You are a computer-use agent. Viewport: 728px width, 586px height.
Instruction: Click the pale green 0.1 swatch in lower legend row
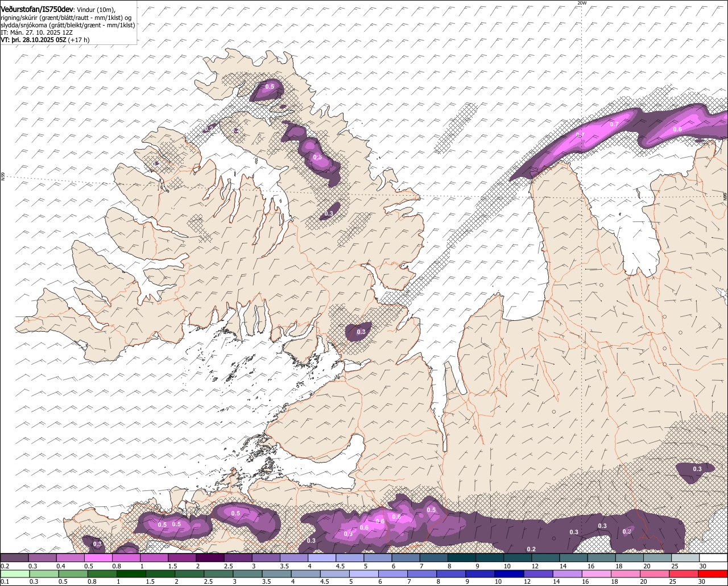tap(14, 573)
